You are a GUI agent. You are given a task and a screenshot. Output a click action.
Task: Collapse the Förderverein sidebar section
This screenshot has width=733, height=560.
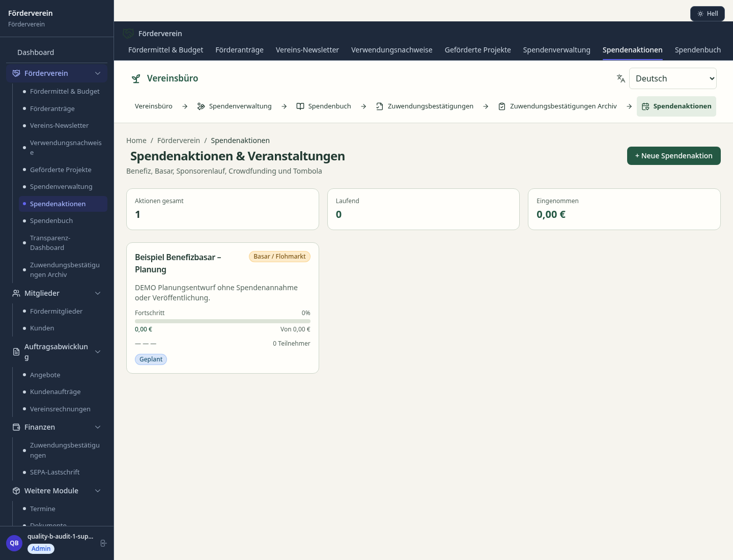[x=98, y=73]
